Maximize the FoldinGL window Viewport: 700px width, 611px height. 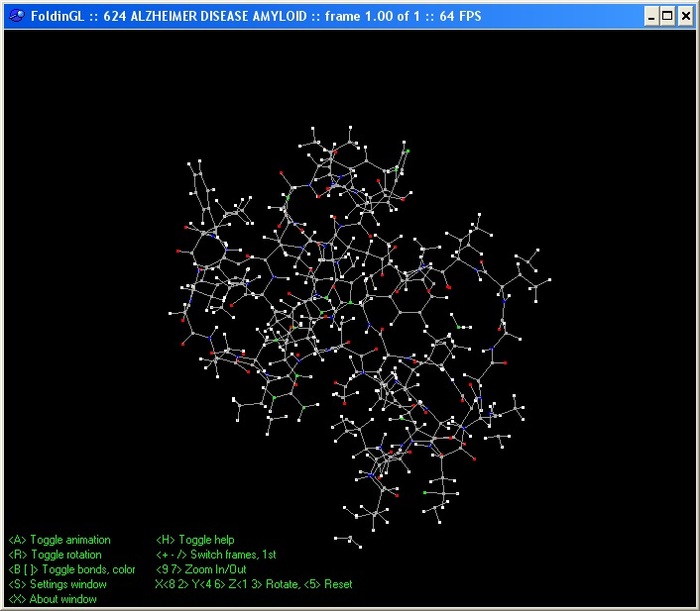667,16
